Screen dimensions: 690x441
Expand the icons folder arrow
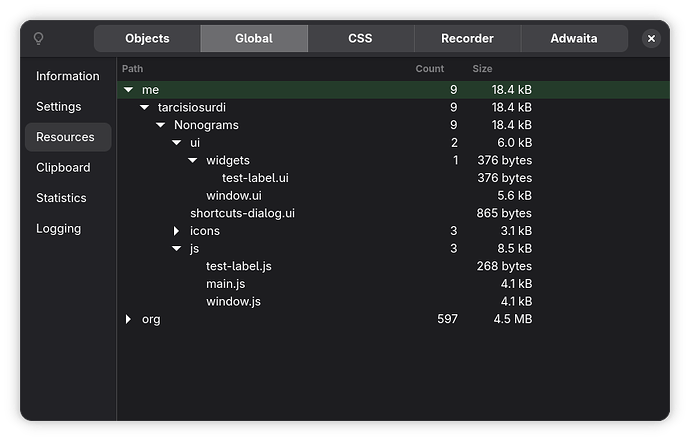pyautogui.click(x=177, y=231)
